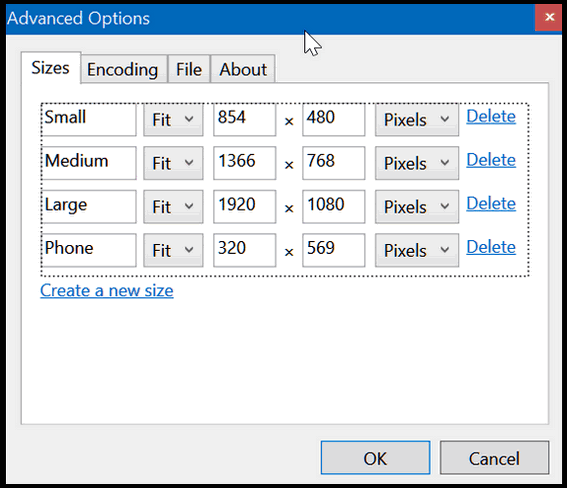Open the Fit dropdown for Small size
Viewport: 567px width, 488px height.
[x=173, y=120]
